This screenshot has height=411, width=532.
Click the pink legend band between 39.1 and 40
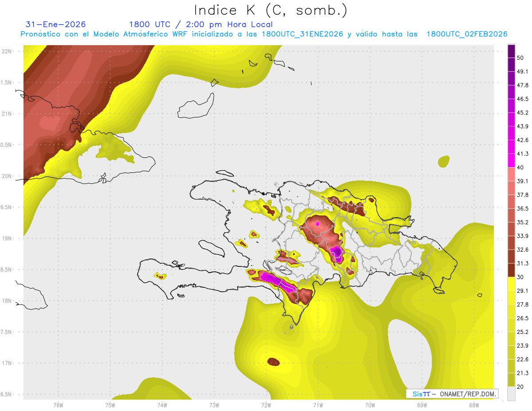pos(511,174)
